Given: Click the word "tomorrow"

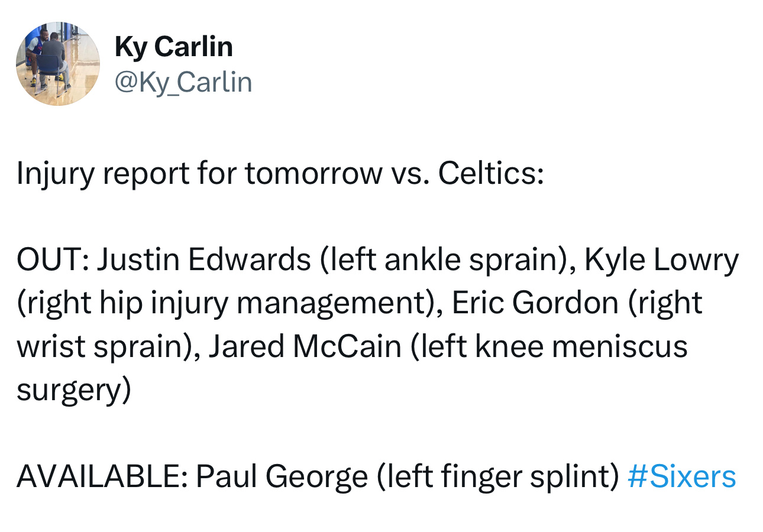Looking at the screenshot, I should click(313, 174).
